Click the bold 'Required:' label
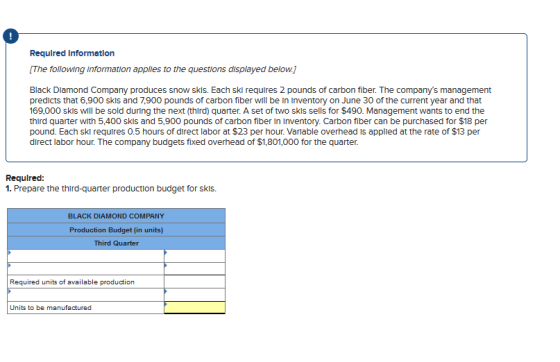 [x=25, y=178]
